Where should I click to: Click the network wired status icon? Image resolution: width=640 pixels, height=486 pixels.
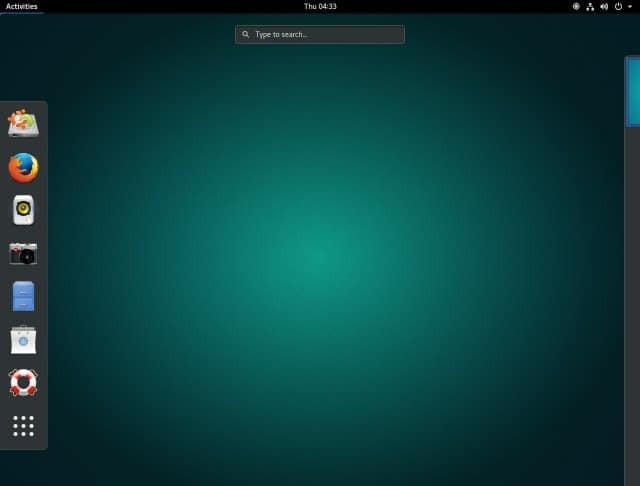pyautogui.click(x=590, y=7)
